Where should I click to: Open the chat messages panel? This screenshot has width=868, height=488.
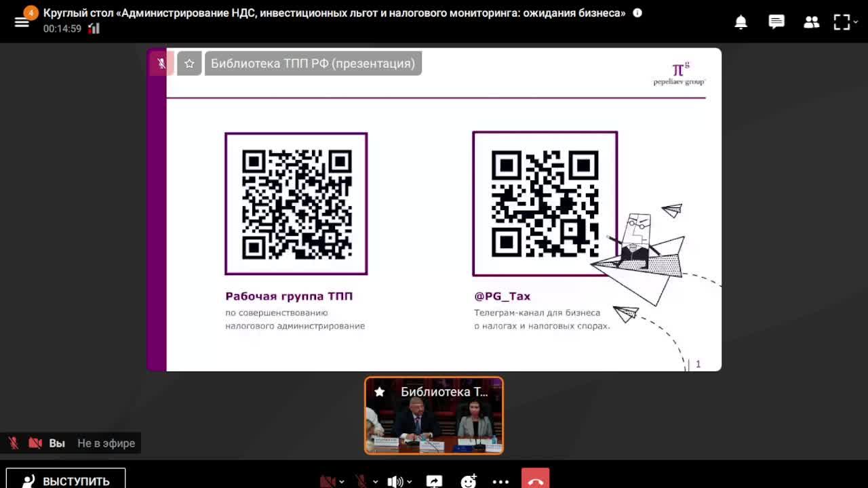[776, 22]
